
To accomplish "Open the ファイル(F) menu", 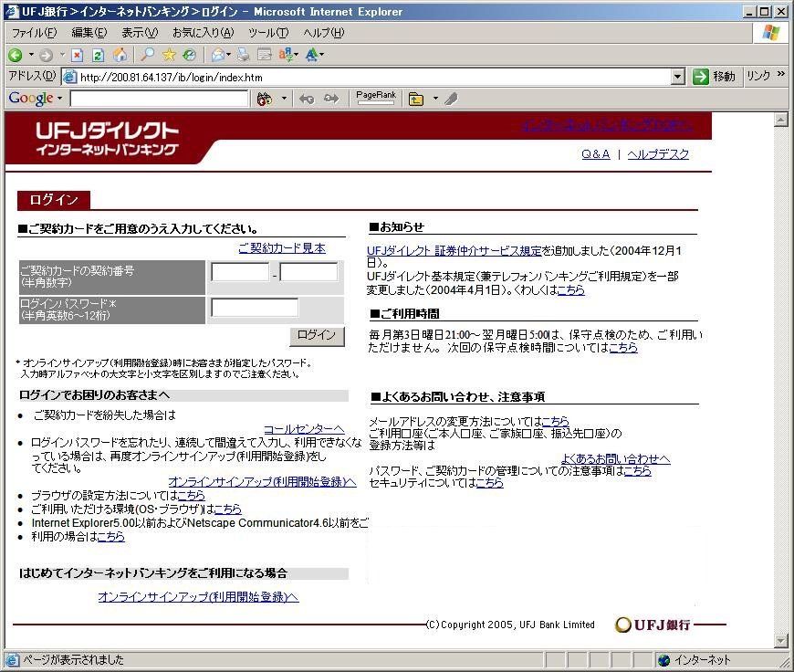I will [34, 33].
